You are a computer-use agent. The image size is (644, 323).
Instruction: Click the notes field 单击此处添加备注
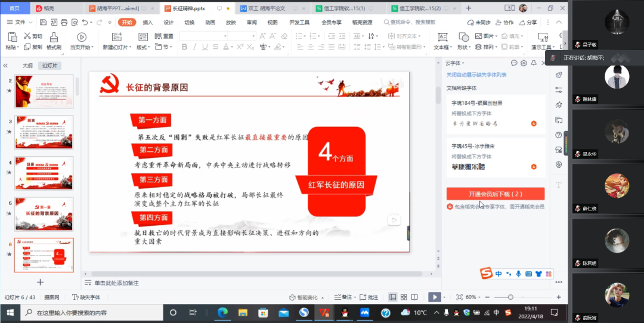(117, 283)
